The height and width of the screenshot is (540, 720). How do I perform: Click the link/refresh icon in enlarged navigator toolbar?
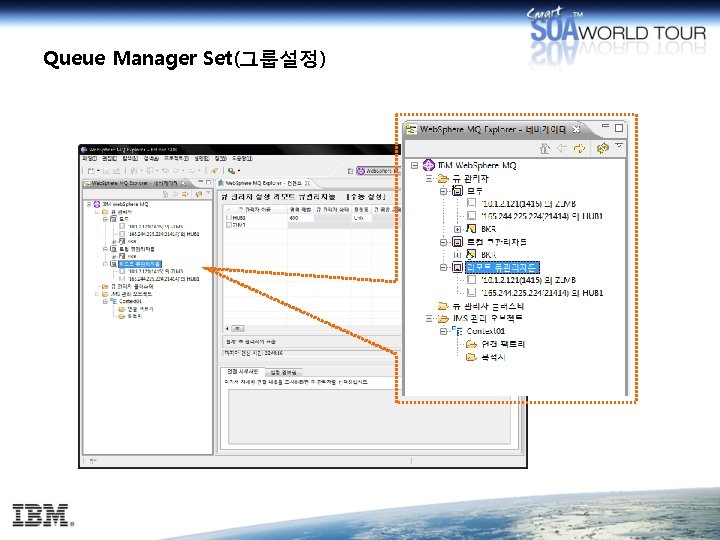[602, 148]
